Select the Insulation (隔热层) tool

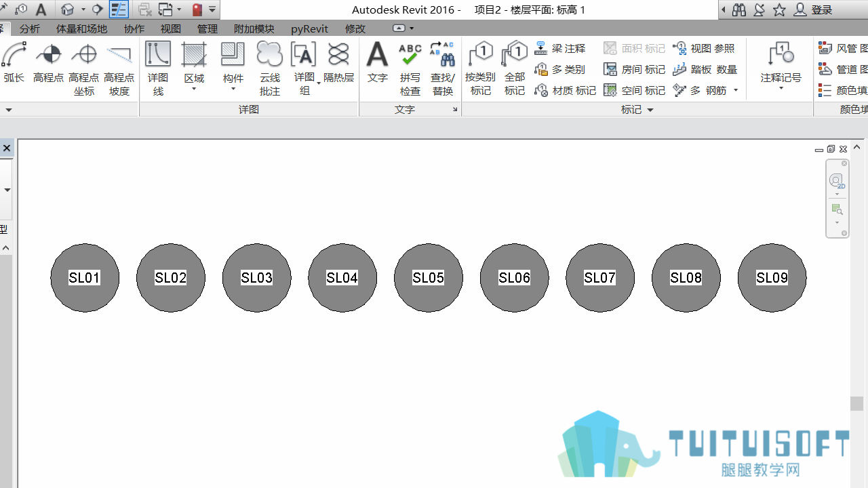point(338,63)
